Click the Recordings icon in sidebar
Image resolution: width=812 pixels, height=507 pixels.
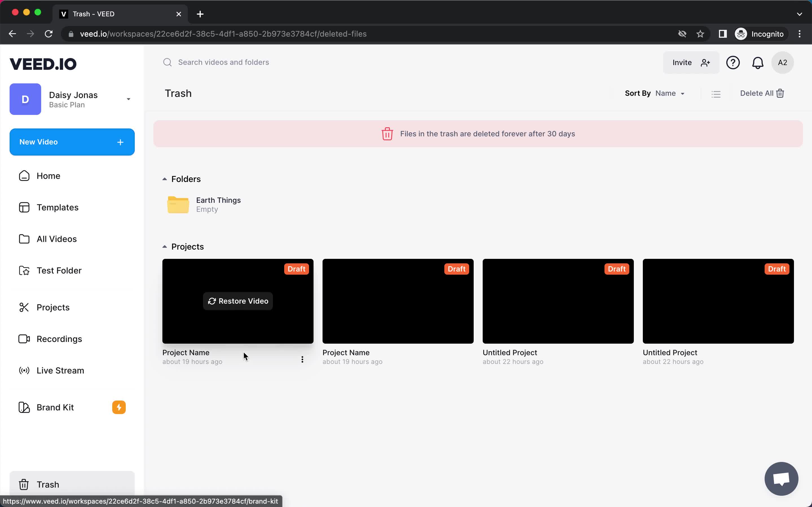[x=23, y=339]
